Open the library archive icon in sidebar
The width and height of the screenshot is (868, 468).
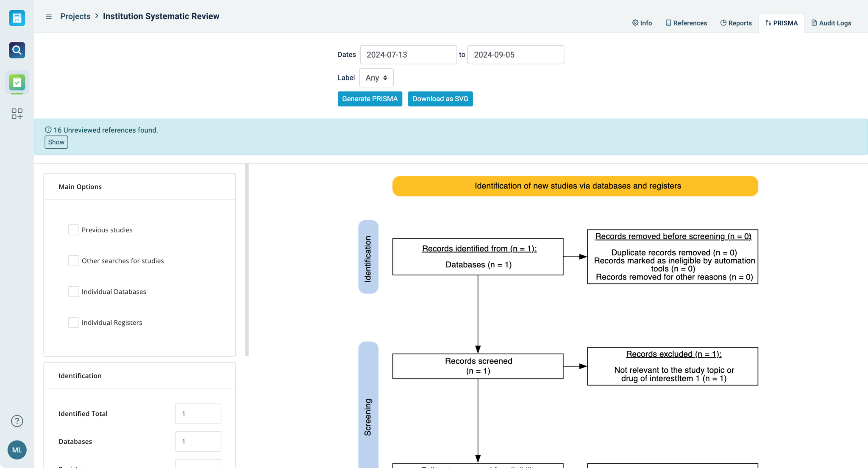point(17,18)
